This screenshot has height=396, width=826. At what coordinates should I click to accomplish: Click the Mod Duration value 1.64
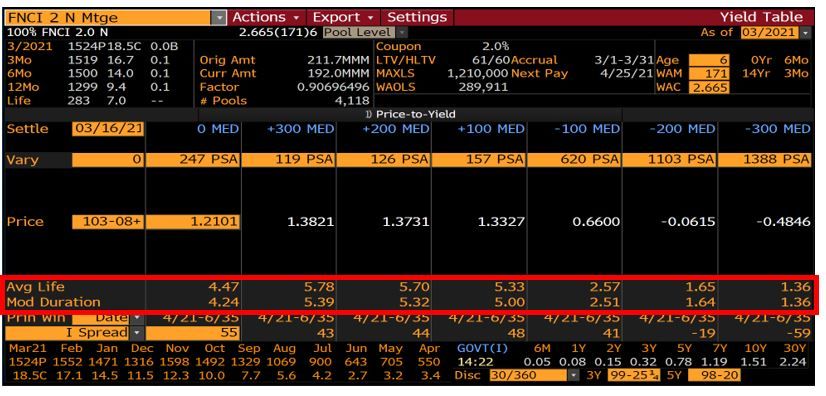701,302
